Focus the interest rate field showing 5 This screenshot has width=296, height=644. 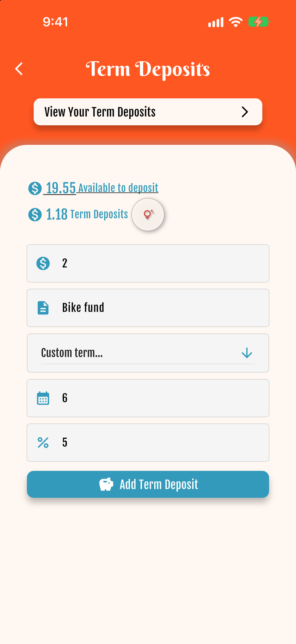point(148,443)
